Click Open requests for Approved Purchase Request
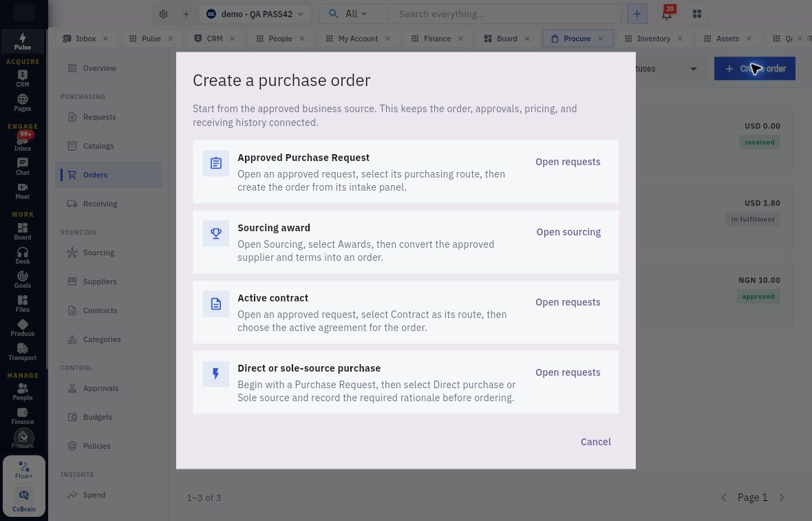Image resolution: width=812 pixels, height=521 pixels. point(568,162)
